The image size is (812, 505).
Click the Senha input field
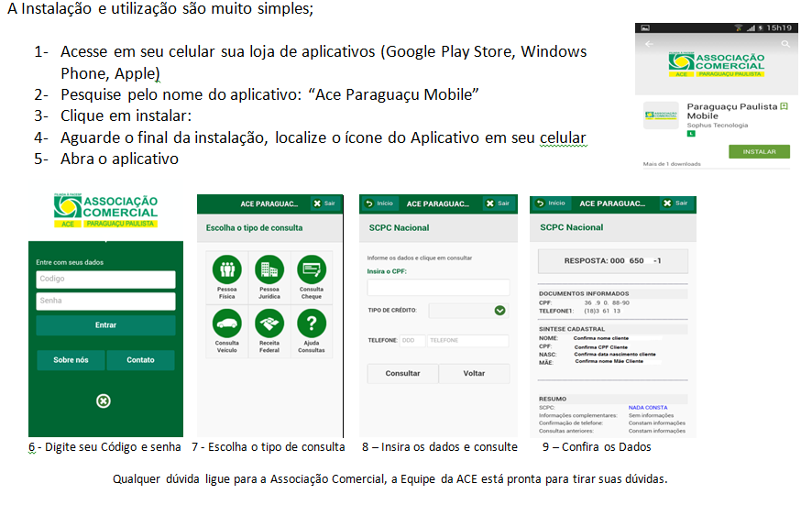pyautogui.click(x=105, y=301)
